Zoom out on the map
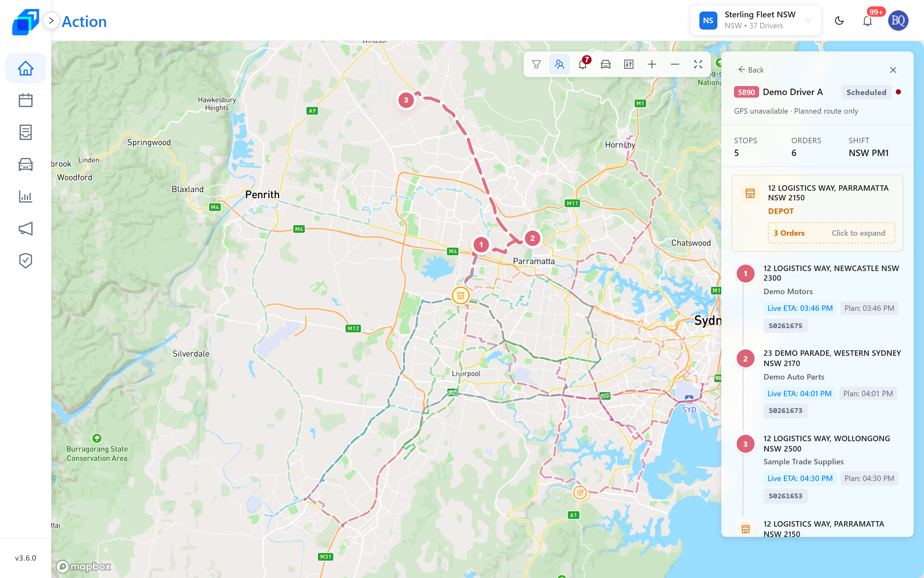 [675, 64]
